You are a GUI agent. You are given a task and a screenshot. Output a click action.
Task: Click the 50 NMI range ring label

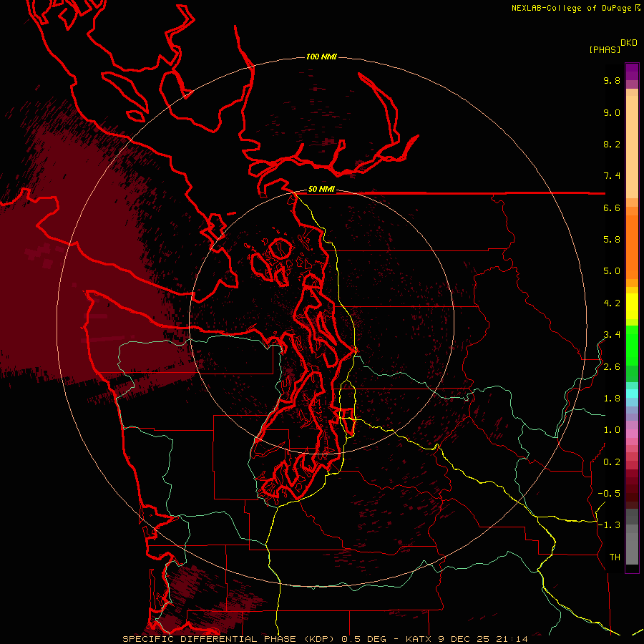pyautogui.click(x=321, y=190)
